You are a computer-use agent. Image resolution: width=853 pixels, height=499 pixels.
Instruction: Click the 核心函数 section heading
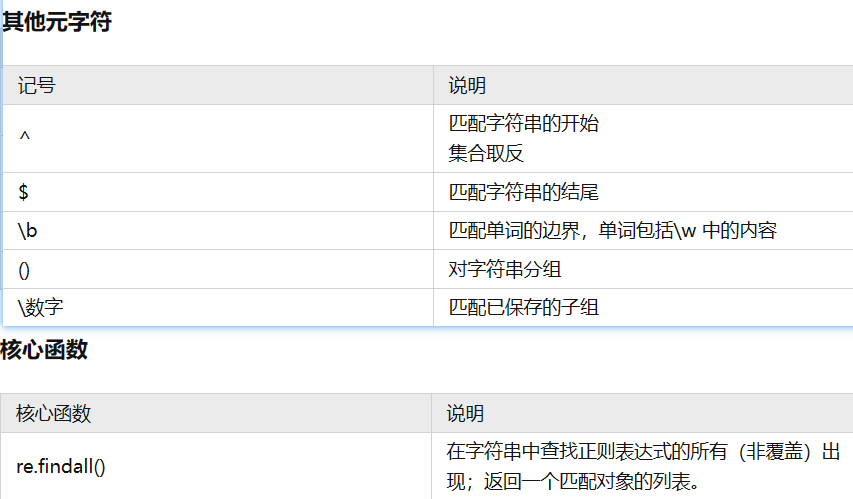click(44, 349)
